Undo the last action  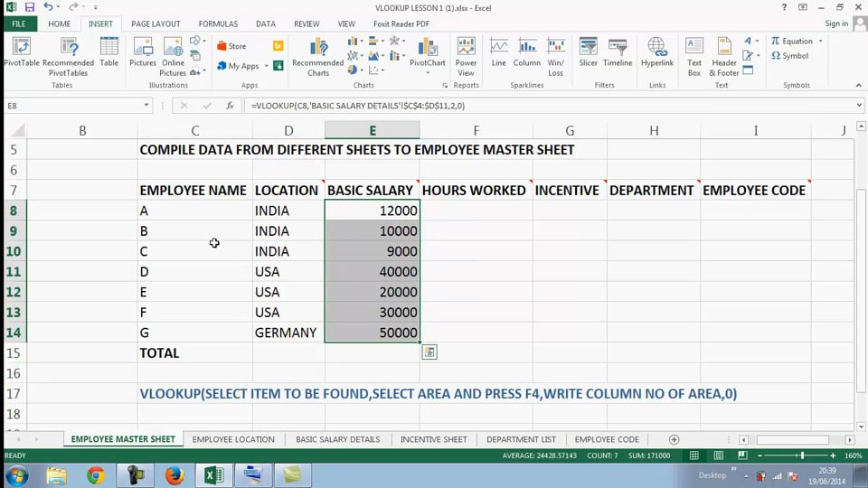[x=48, y=7]
